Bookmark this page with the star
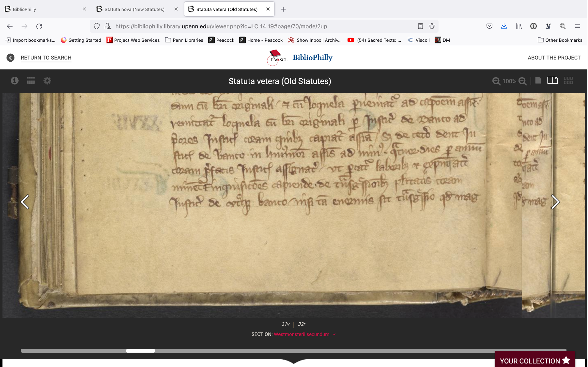588x367 pixels. pyautogui.click(x=432, y=26)
